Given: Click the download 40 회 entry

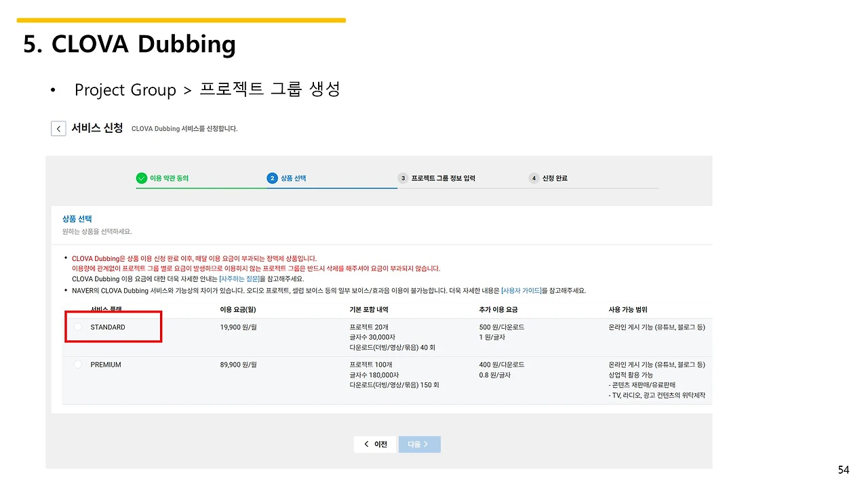Looking at the screenshot, I should pos(392,348).
